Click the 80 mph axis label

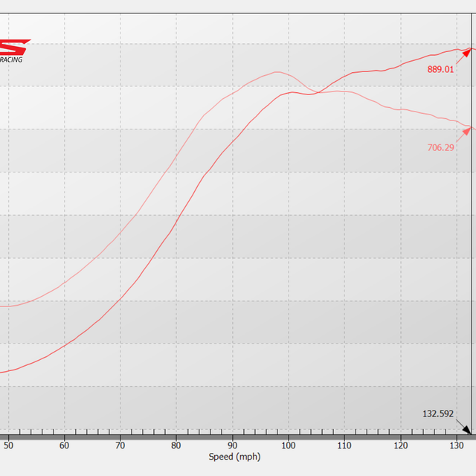pos(176,446)
